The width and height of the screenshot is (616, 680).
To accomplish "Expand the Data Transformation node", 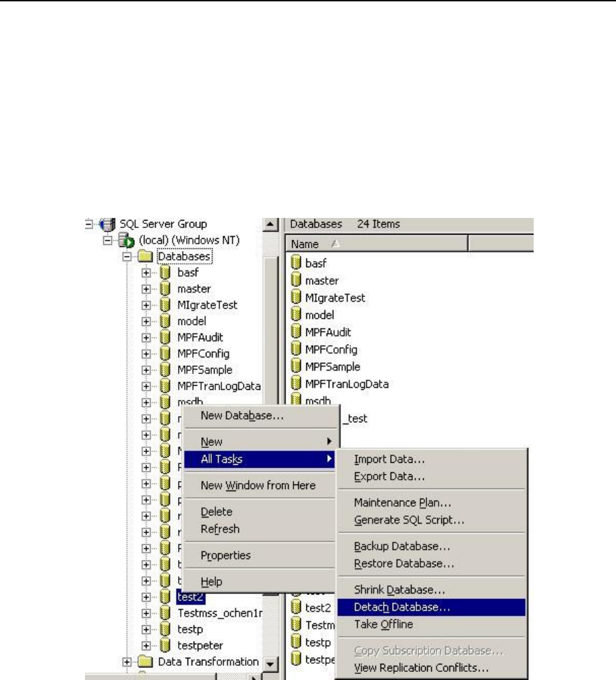I will point(127,662).
